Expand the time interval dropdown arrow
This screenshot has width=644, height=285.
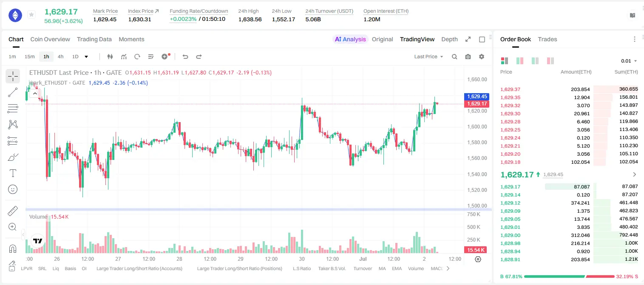[86, 57]
